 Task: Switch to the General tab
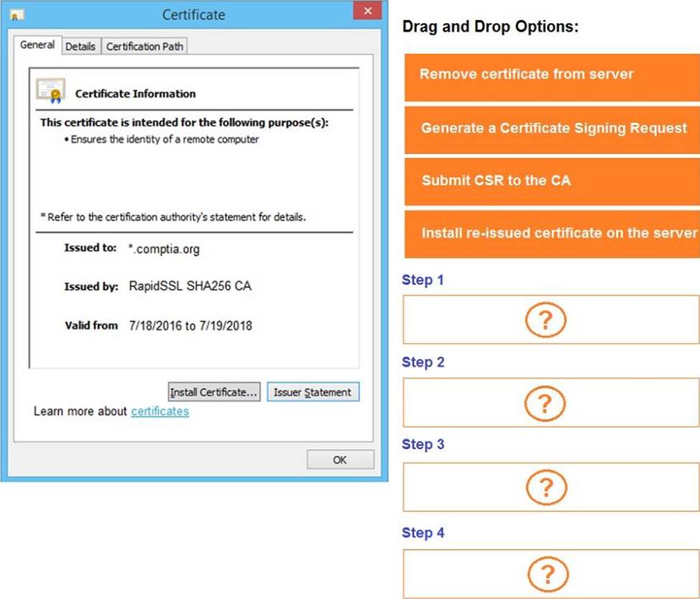(x=37, y=45)
